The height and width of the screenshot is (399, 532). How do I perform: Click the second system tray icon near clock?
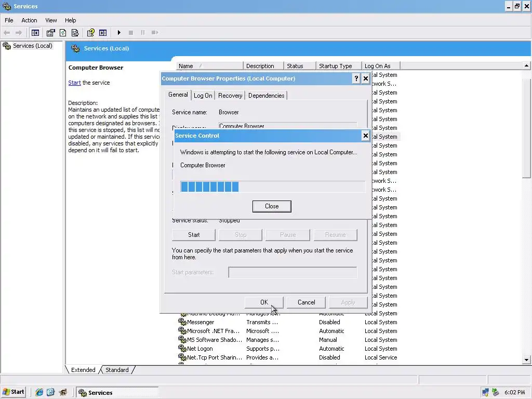[x=496, y=392]
